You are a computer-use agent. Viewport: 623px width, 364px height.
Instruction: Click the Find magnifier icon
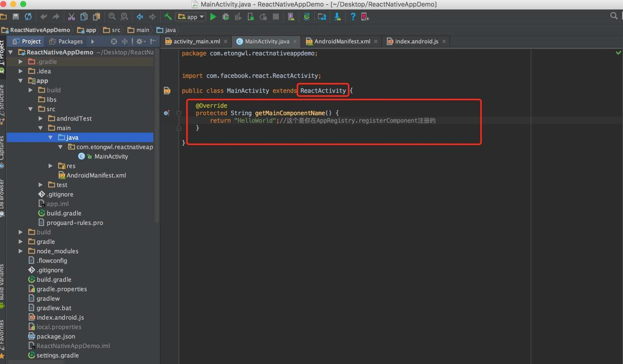click(112, 17)
